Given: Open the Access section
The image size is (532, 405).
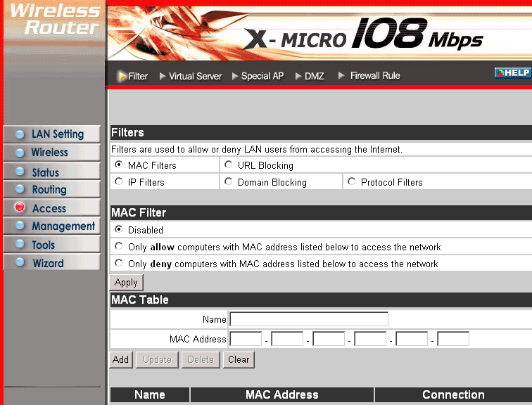Looking at the screenshot, I should pos(51,207).
